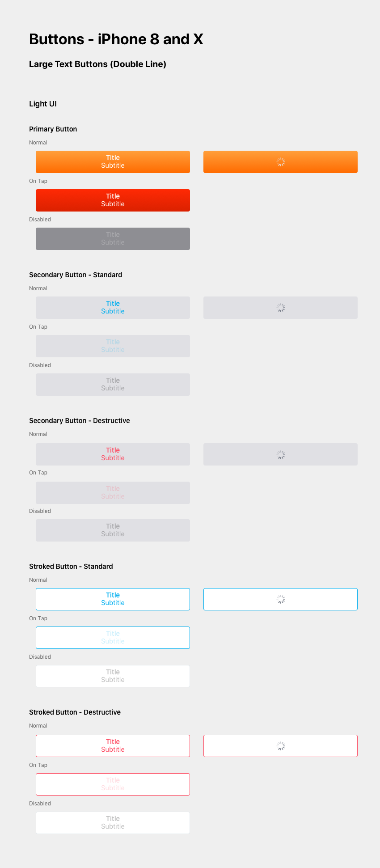Click the orange Primary Button in Normal state

tap(113, 162)
